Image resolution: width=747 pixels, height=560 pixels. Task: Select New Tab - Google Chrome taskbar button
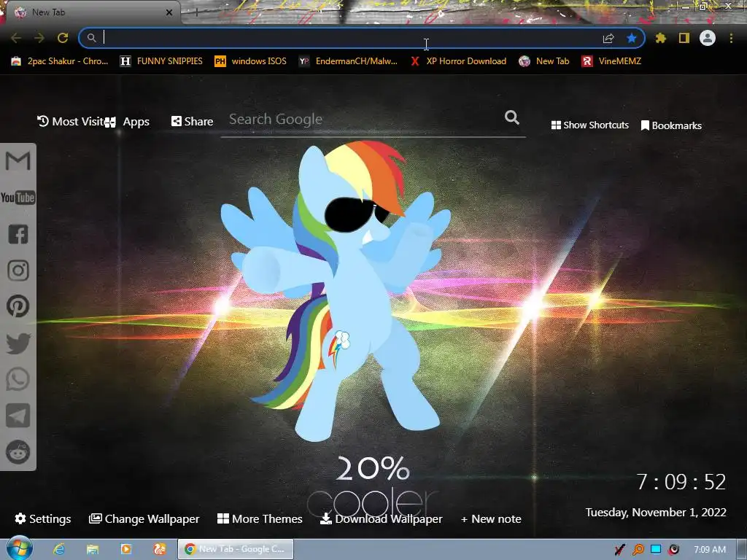coord(236,549)
